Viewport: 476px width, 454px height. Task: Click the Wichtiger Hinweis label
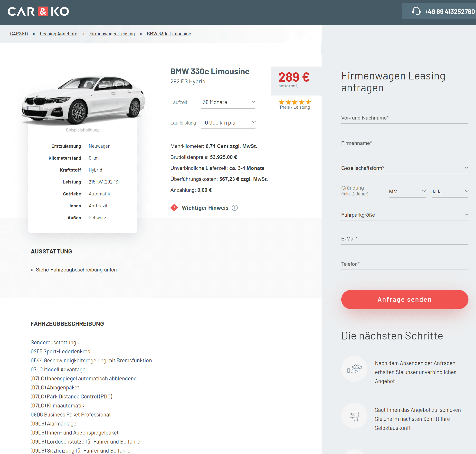coord(205,208)
